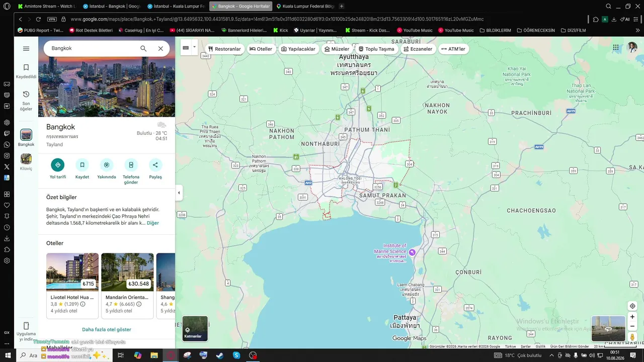
Task: Open the DİZİ/FİLM bookmarks folder
Action: pos(573,30)
